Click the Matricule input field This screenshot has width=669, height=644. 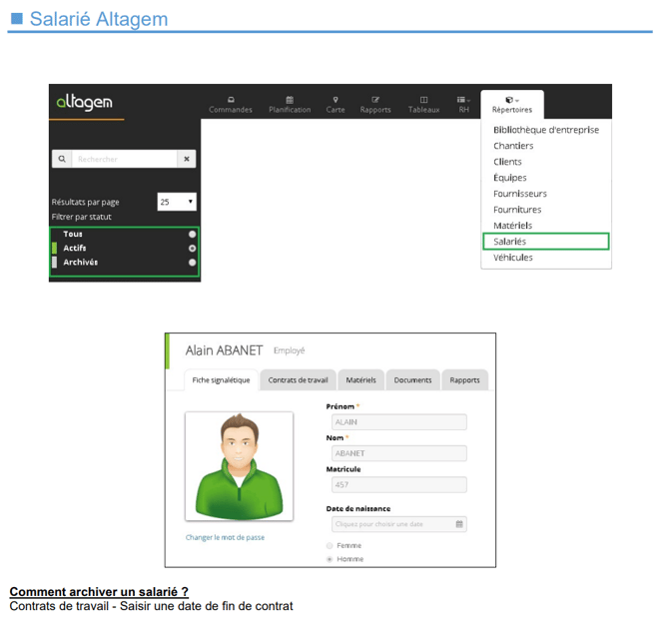(399, 485)
